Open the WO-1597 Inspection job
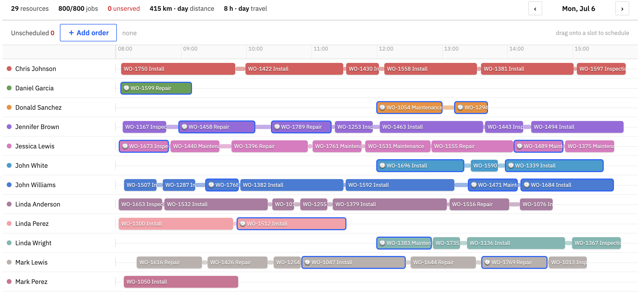 (601, 69)
